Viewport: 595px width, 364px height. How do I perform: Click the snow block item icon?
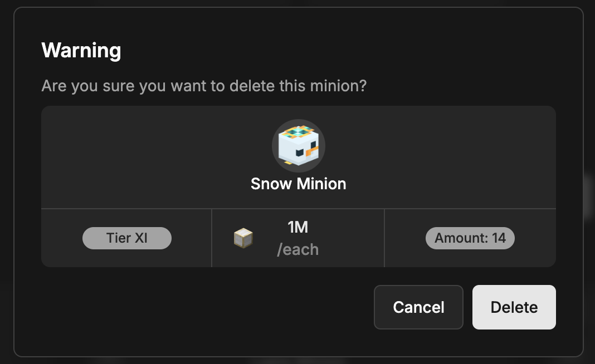(243, 238)
